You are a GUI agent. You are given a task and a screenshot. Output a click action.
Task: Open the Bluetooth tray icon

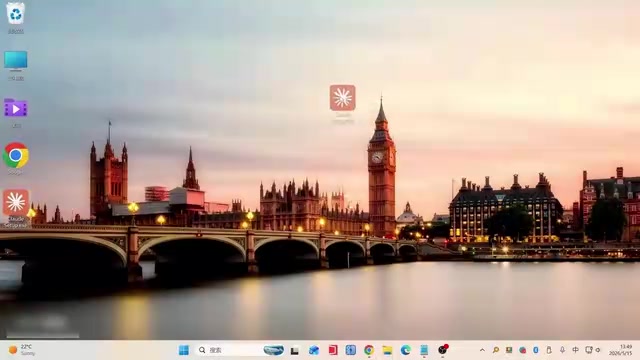click(536, 350)
